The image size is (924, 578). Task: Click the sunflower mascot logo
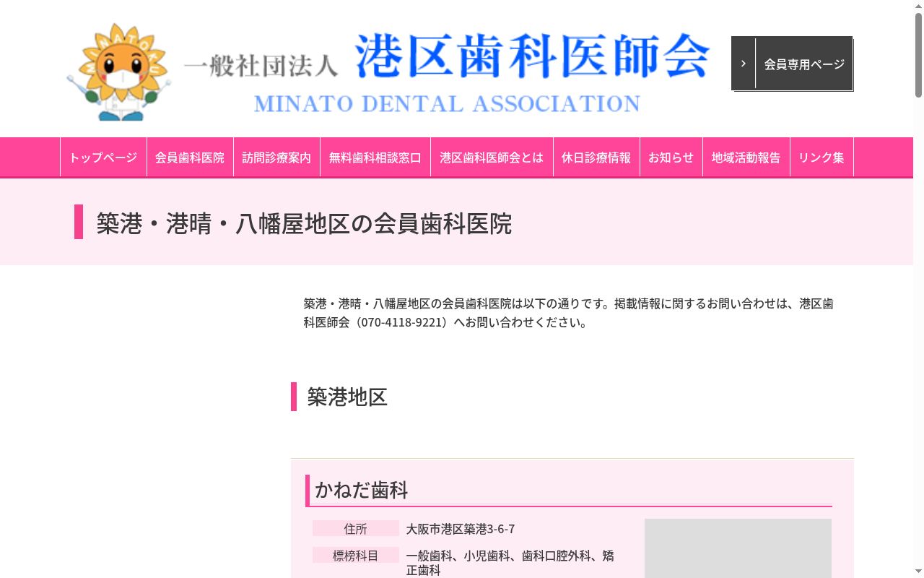pos(119,72)
